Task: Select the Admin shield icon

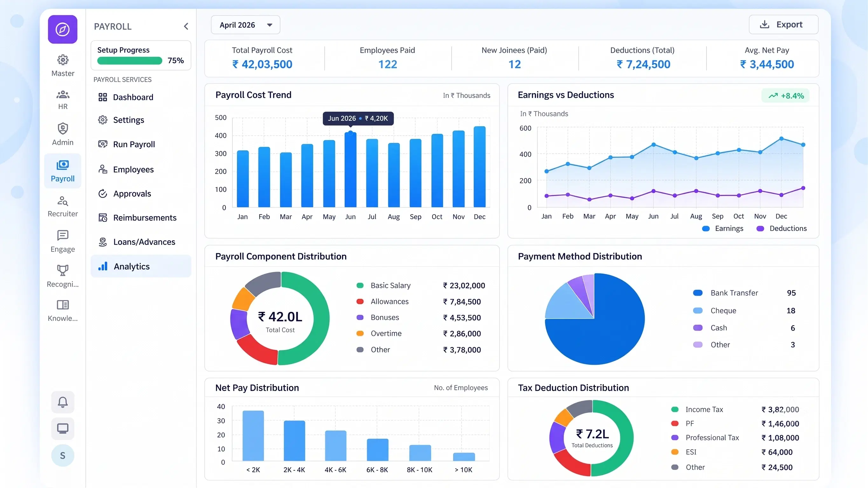Action: click(63, 129)
